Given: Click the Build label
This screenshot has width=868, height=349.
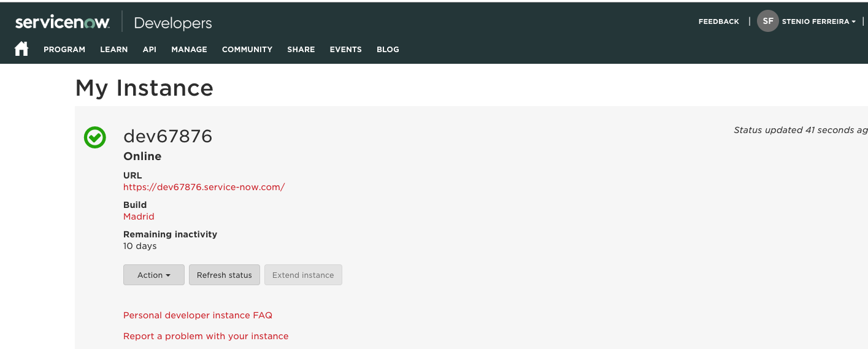Looking at the screenshot, I should [135, 205].
